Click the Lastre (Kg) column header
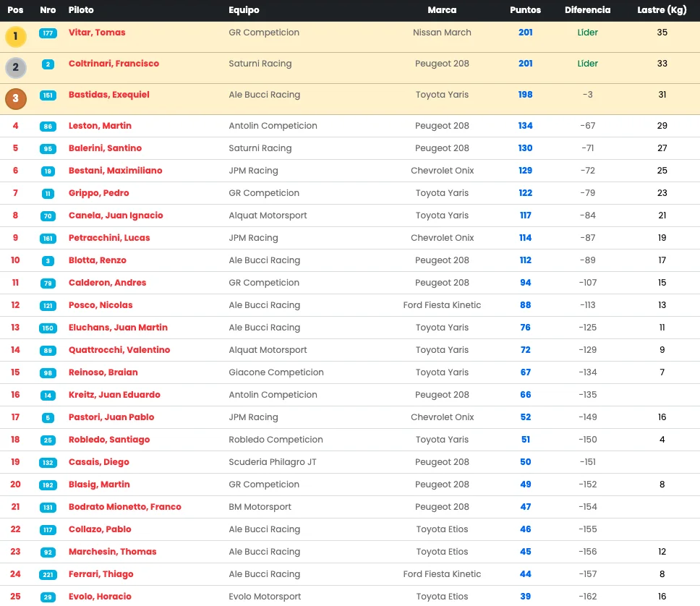700x606 pixels. pos(662,10)
